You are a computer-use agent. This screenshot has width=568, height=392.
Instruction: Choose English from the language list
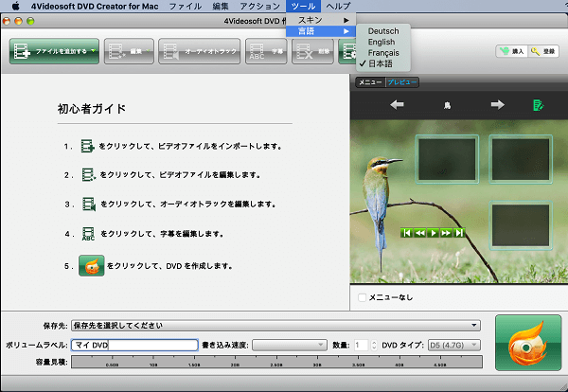[x=382, y=43]
